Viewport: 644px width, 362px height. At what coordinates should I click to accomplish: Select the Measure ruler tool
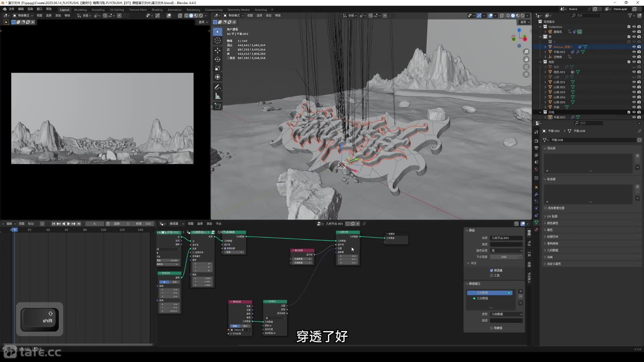218,97
